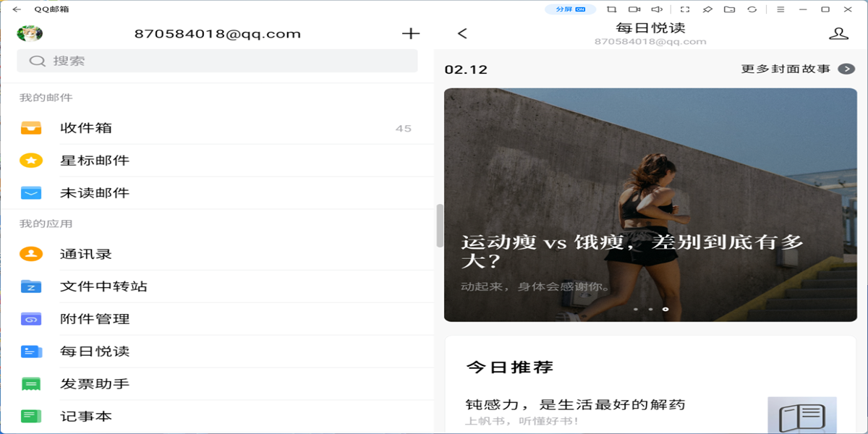Compose a new mail with the plus button
Image resolution: width=868 pixels, height=434 pixels.
tap(409, 33)
